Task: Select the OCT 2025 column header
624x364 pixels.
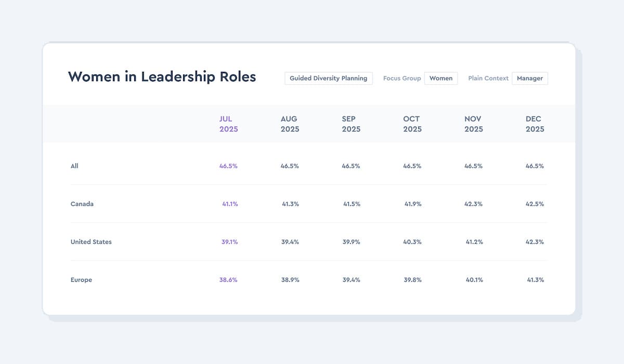Action: pos(412,124)
